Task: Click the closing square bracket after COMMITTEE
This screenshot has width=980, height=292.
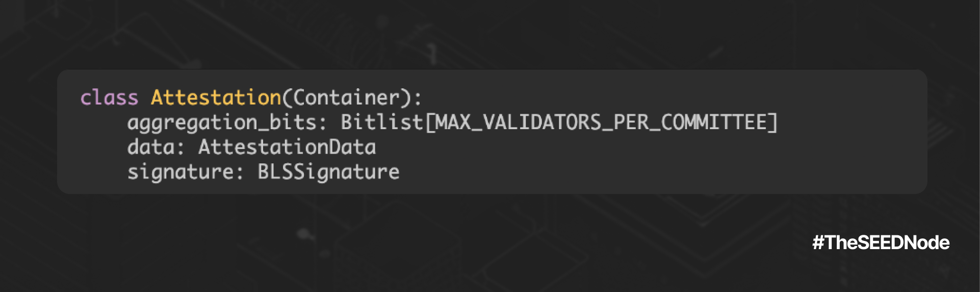Action: point(773,123)
